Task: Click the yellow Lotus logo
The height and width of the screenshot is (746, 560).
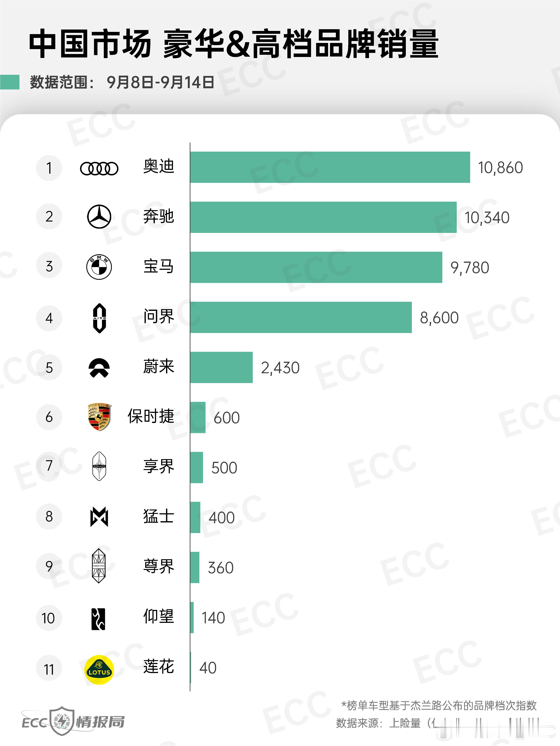Action: coord(99,670)
